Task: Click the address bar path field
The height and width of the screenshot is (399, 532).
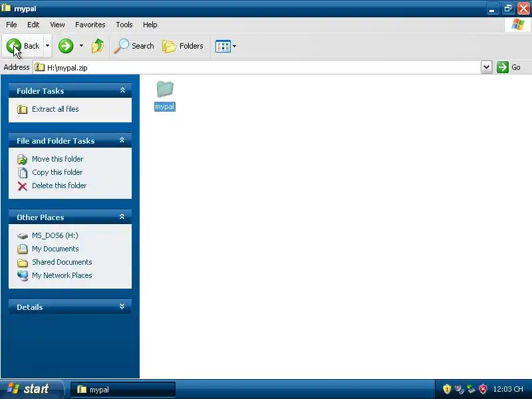Action: click(x=257, y=68)
